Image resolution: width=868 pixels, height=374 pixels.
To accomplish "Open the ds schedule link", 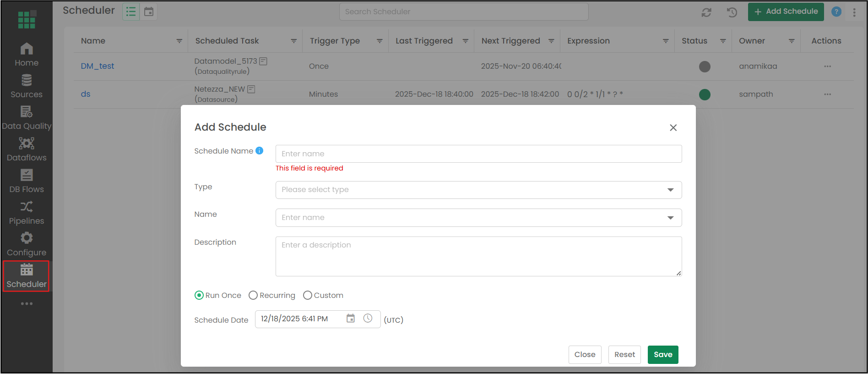I will coord(86,94).
